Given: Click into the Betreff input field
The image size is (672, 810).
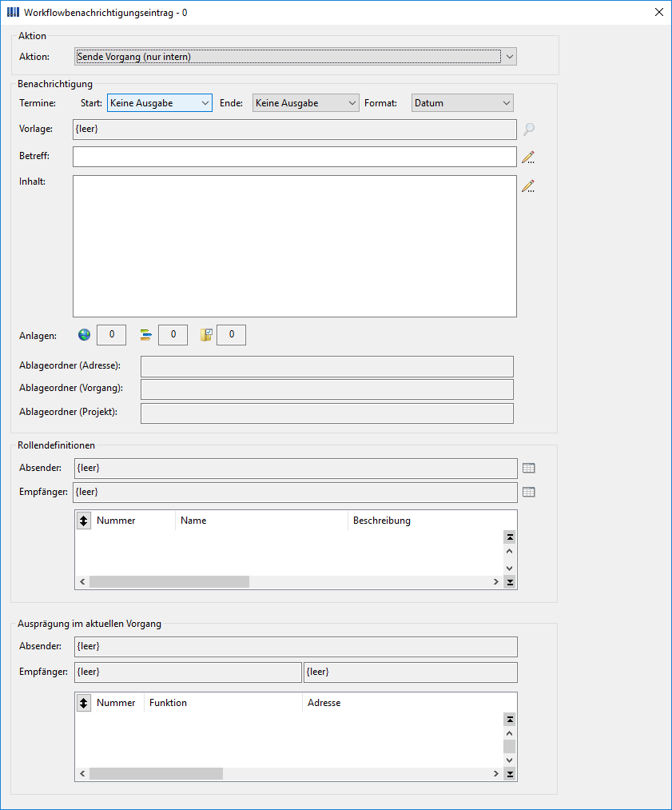Looking at the screenshot, I should click(295, 157).
